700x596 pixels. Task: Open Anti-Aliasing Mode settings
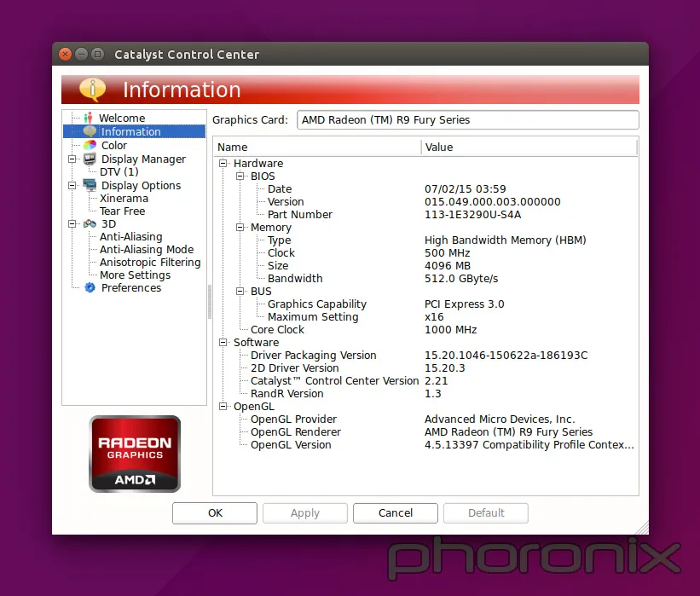pyautogui.click(x=147, y=249)
